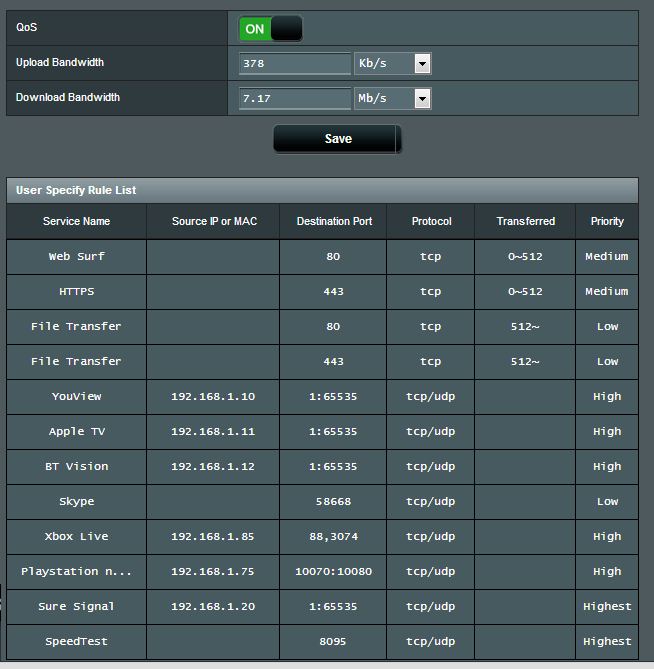Click YouView row's High priority cell
The image size is (654, 669).
pyautogui.click(x=607, y=396)
